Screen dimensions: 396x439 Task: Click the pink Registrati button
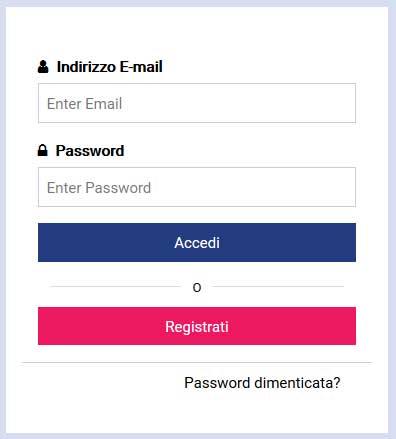197,326
